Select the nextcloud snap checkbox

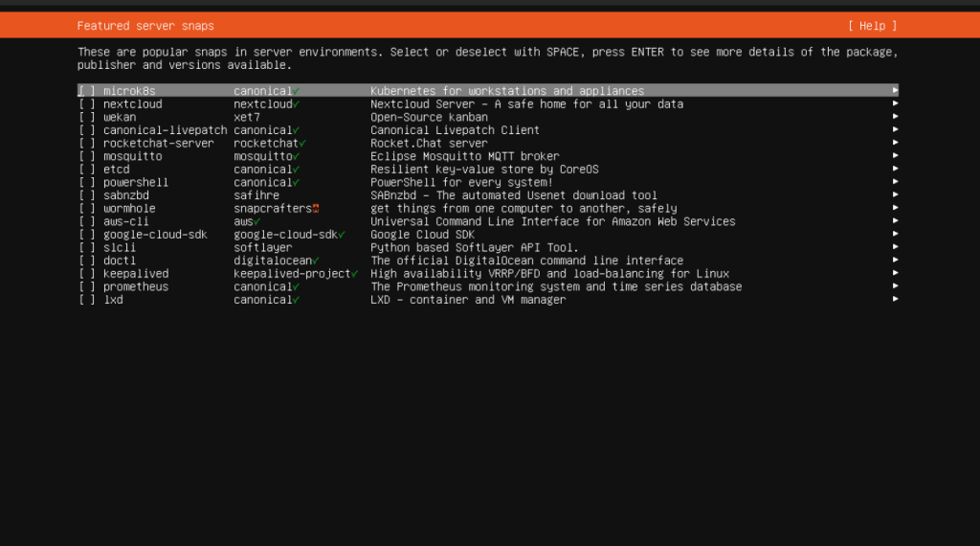point(87,104)
